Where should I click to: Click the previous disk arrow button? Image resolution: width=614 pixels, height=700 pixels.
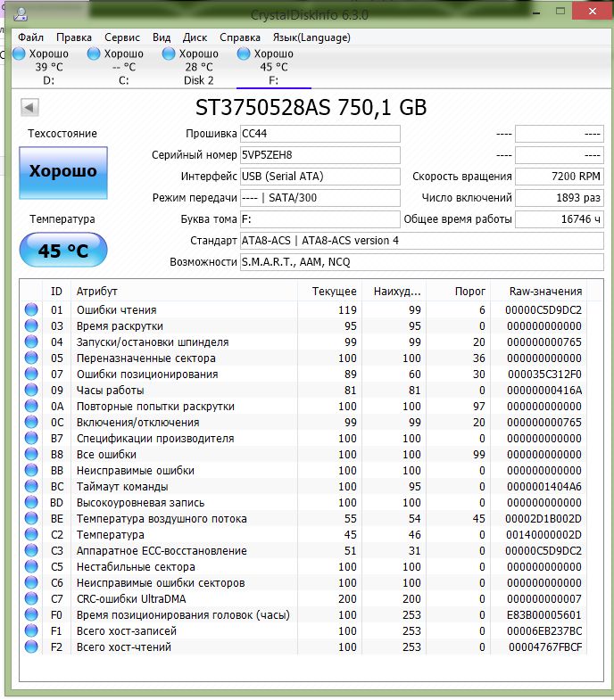[30, 107]
